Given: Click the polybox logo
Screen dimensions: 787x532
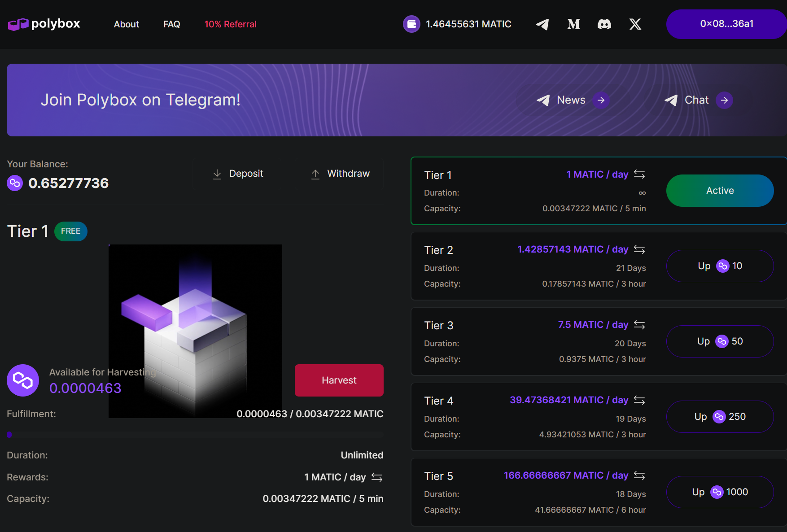Looking at the screenshot, I should 44,24.
